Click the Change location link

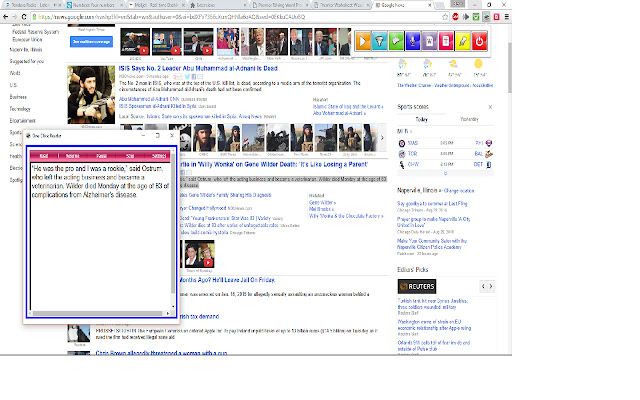click(459, 191)
